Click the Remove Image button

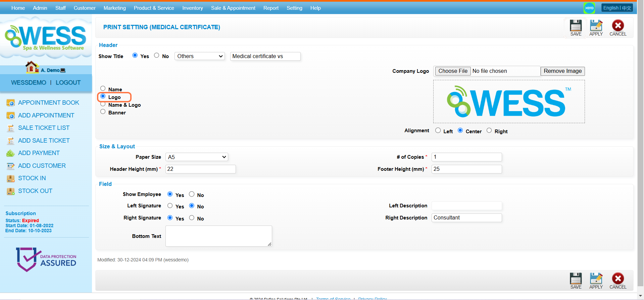coord(562,71)
